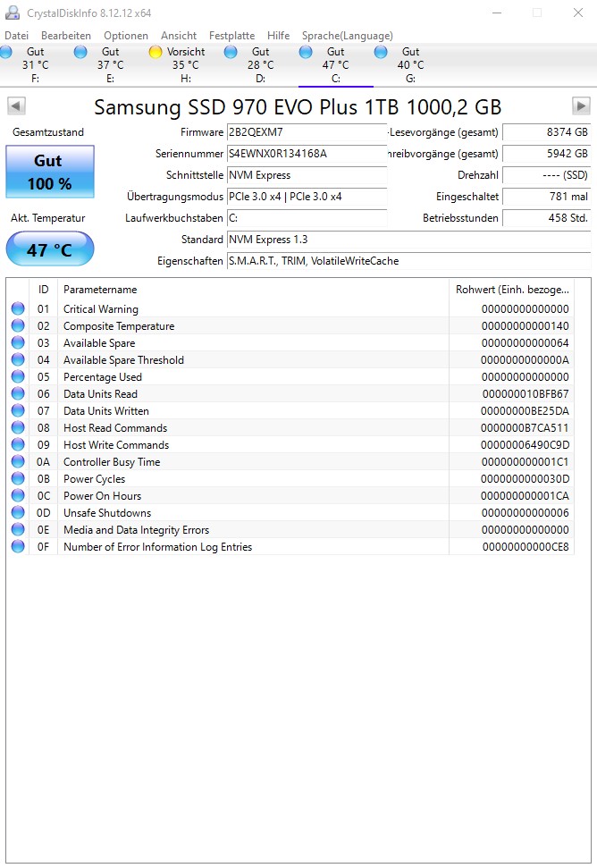This screenshot has width=597, height=868.
Task: Click raw value 000000010BFB67
Action: (526, 394)
